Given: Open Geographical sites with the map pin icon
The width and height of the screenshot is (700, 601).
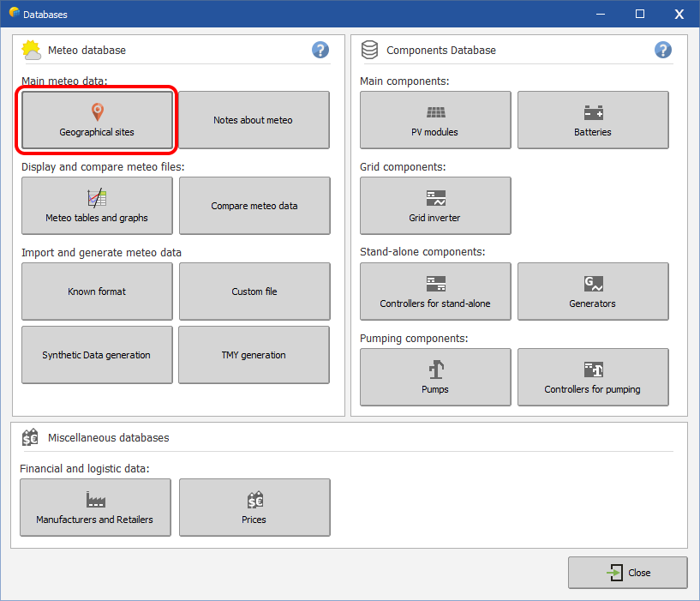Looking at the screenshot, I should 97,120.
